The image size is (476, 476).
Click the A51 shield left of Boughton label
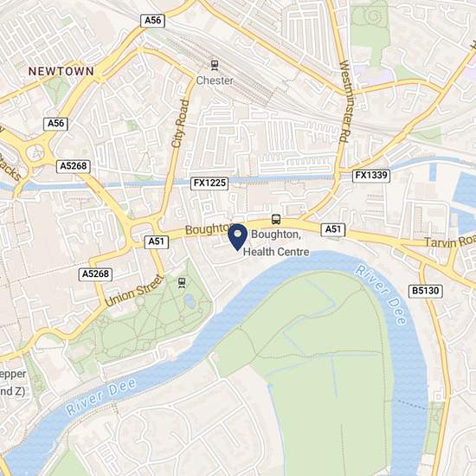pyautogui.click(x=156, y=242)
